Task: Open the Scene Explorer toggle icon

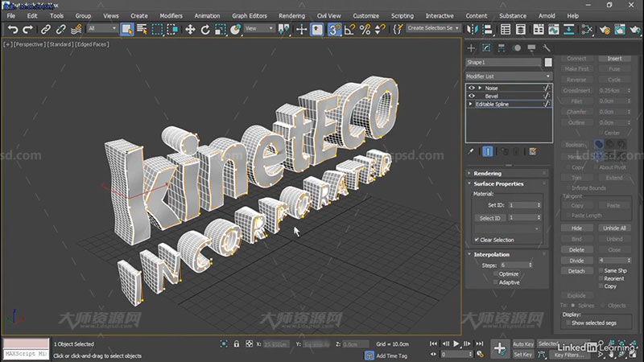Action: 506,29
